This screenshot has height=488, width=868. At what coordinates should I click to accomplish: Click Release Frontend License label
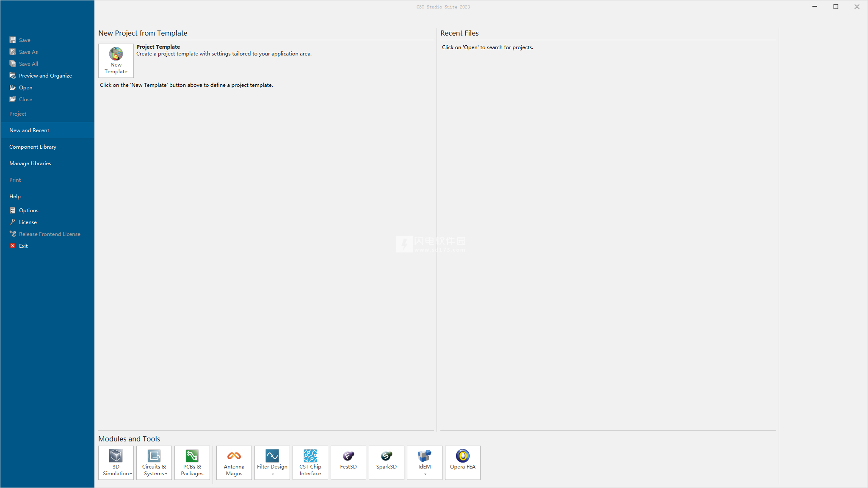[x=50, y=234]
